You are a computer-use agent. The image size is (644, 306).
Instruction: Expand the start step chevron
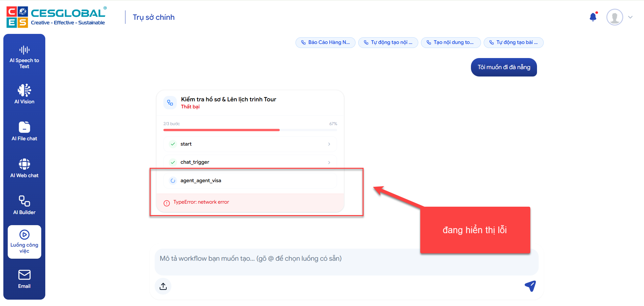click(329, 144)
